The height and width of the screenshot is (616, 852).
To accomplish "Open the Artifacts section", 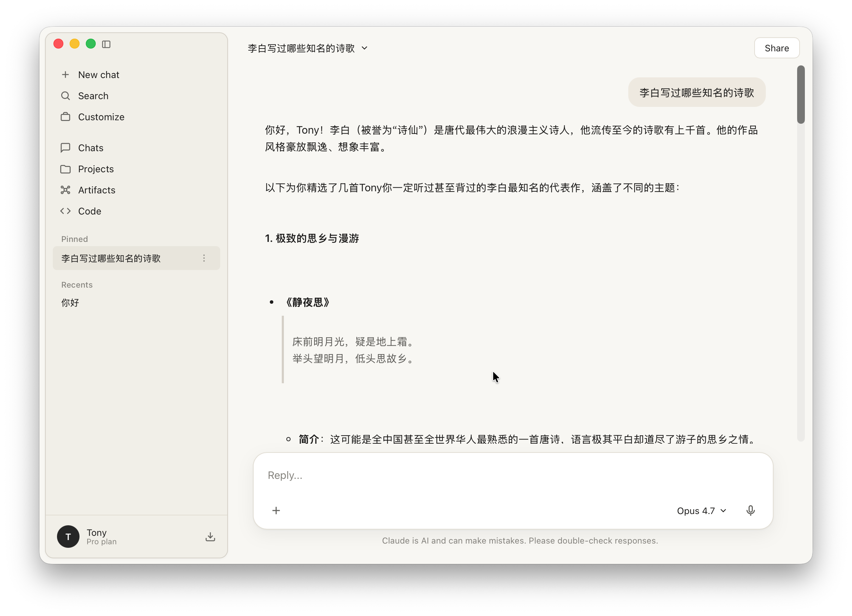I will click(96, 190).
